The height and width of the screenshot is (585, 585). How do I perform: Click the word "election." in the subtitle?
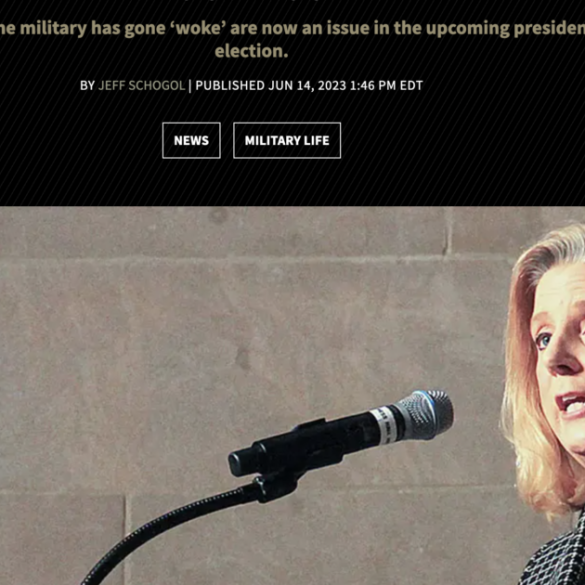tap(251, 51)
